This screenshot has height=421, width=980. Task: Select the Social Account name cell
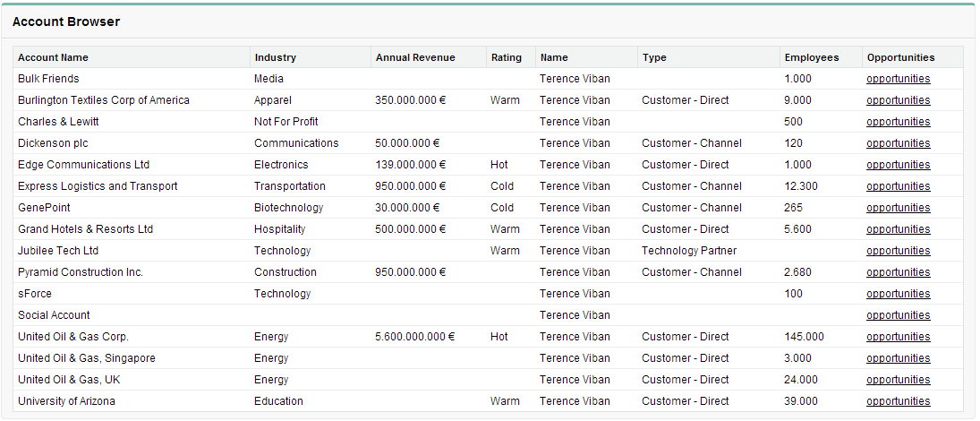pyautogui.click(x=54, y=314)
